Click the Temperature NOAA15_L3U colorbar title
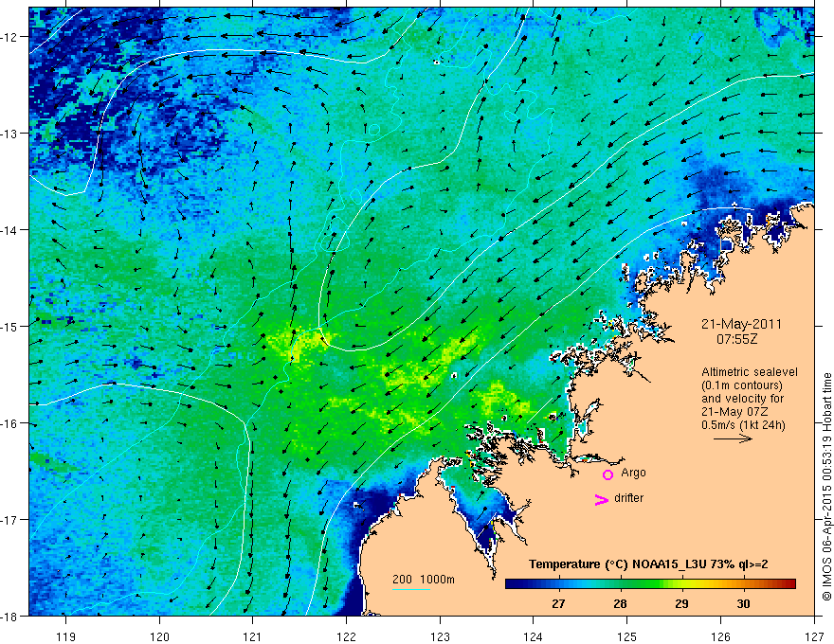Viewport: 834px width, 644px height. click(648, 564)
